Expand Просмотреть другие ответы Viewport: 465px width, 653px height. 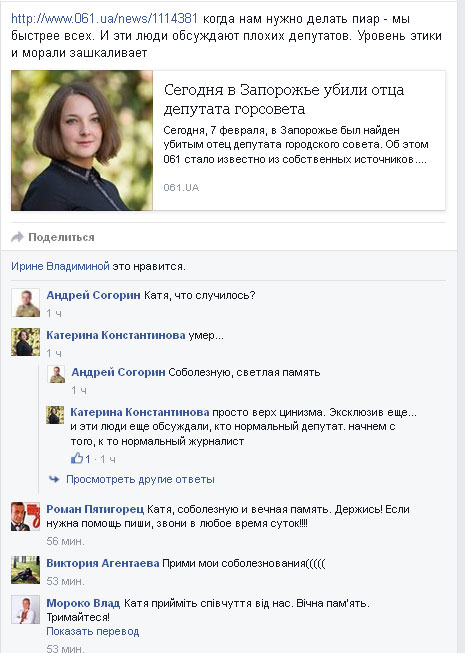[140, 479]
